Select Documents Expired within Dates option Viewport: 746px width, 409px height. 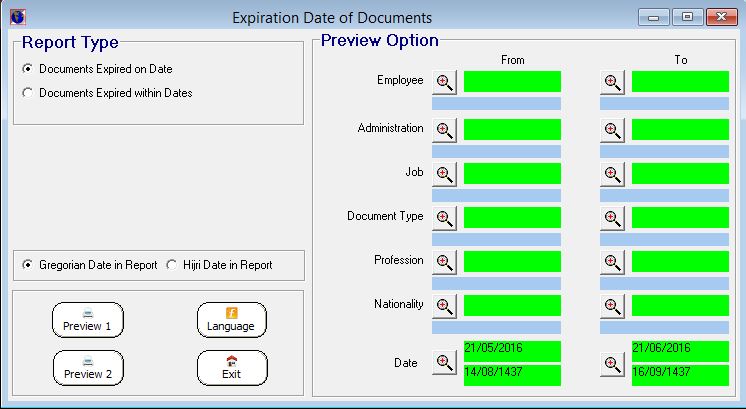27,93
